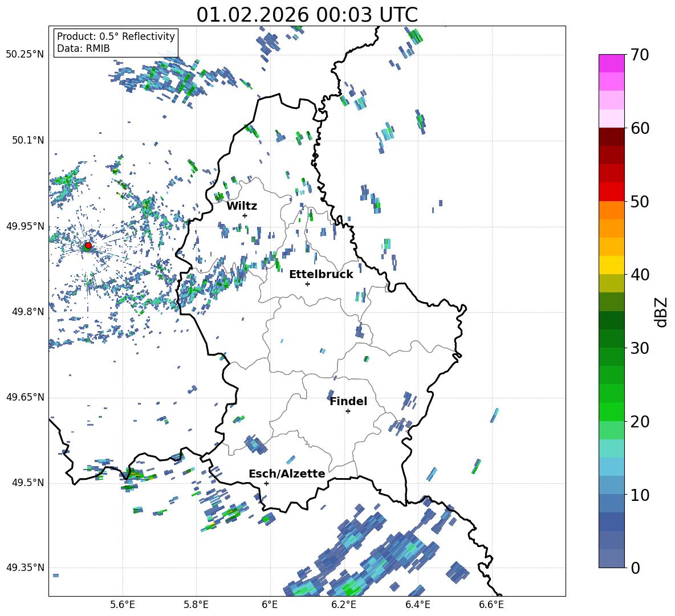Pick the yellow colorbar segment above 40
This screenshot has height=616, width=675.
(x=611, y=265)
